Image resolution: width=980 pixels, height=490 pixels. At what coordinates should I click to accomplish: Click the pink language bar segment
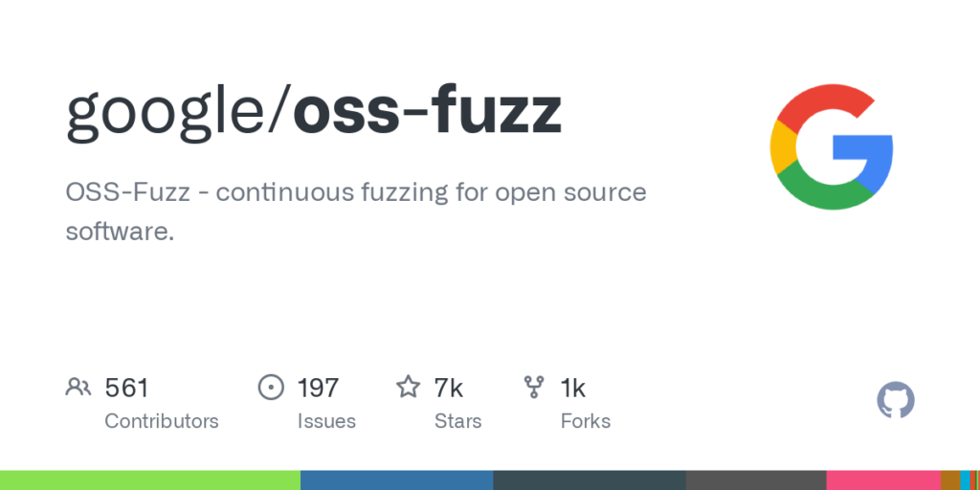click(x=883, y=479)
